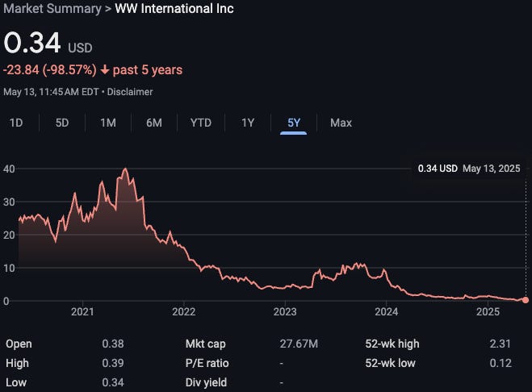Image resolution: width=532 pixels, height=392 pixels.
Task: Open the Disclaimer link
Action: pyautogui.click(x=130, y=92)
